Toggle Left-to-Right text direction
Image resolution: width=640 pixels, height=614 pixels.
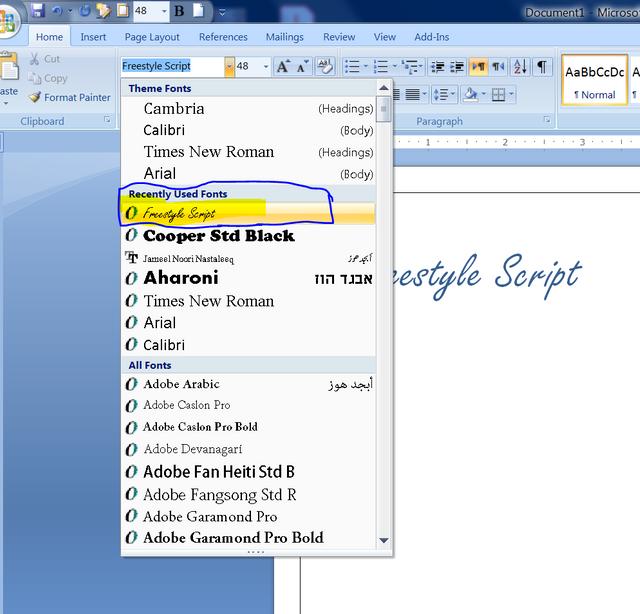pos(478,66)
